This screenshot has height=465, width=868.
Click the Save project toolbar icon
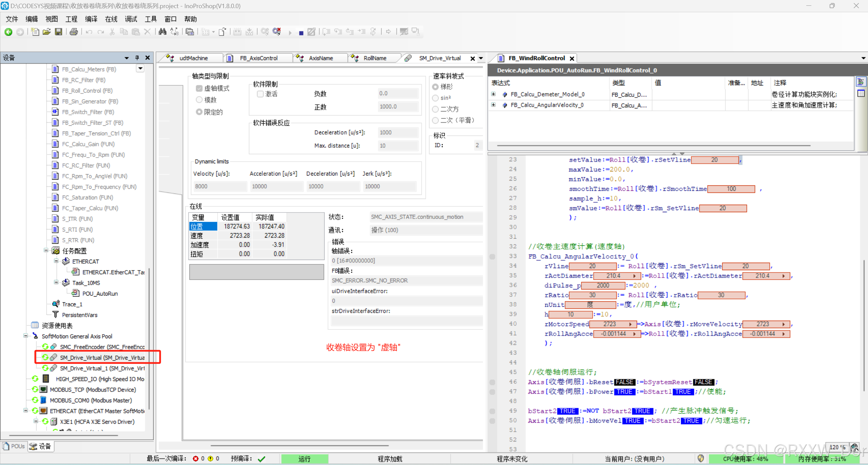[59, 32]
